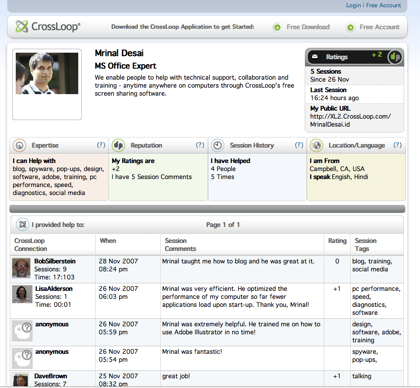Image resolution: width=420 pixels, height=388 pixels.
Task: Click the green thumb icon in Ratings header
Action: (x=395, y=57)
